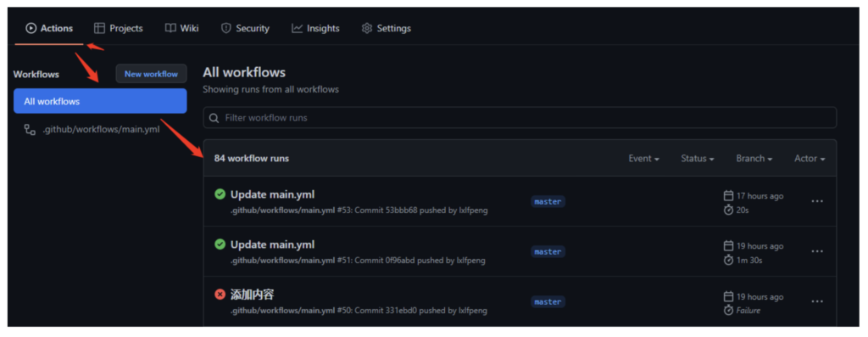Screen dimensions: 868x337
Task: Click the red failure icon for 添加内容 run
Action: point(220,295)
